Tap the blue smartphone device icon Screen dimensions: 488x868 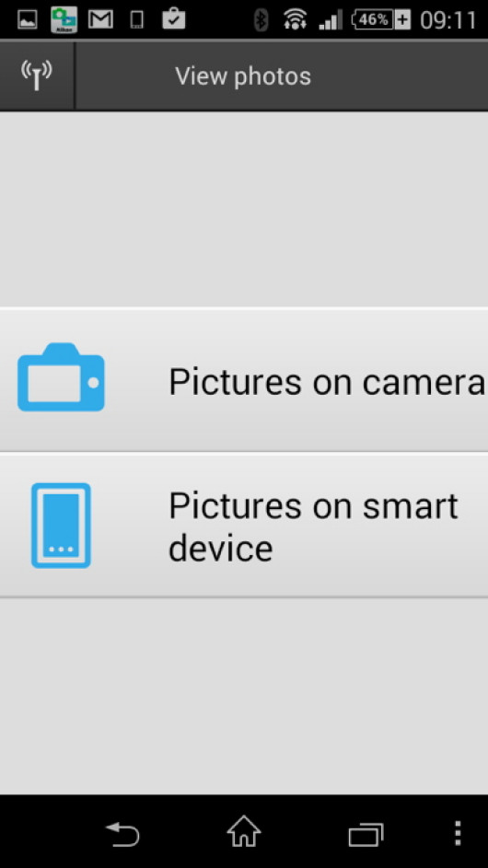61,526
